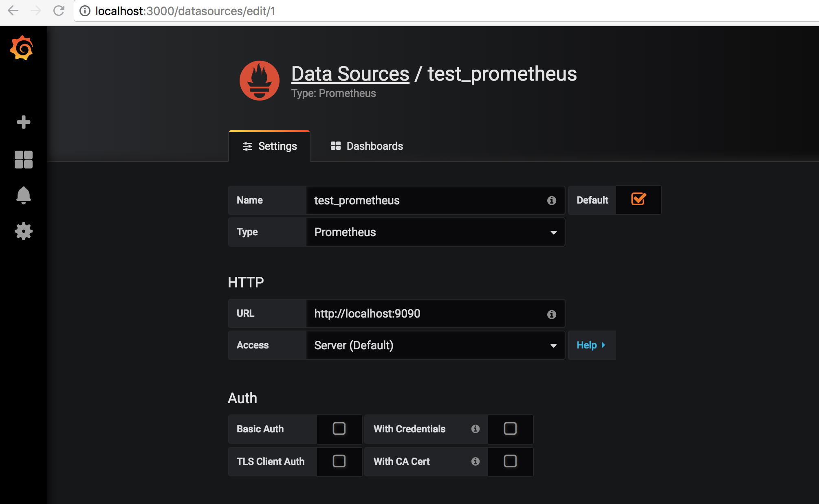Image resolution: width=819 pixels, height=504 pixels.
Task: Open the Data Sources breadcrumb link
Action: pos(350,74)
